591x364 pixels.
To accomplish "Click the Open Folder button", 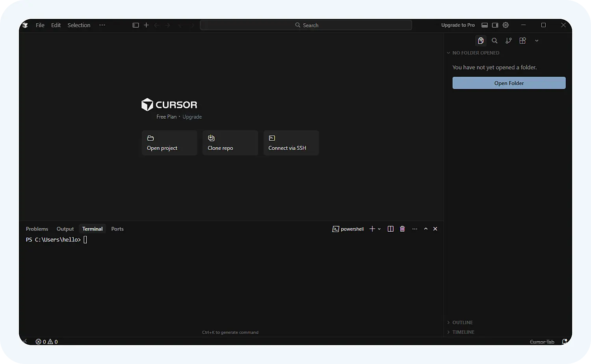I will (x=509, y=83).
